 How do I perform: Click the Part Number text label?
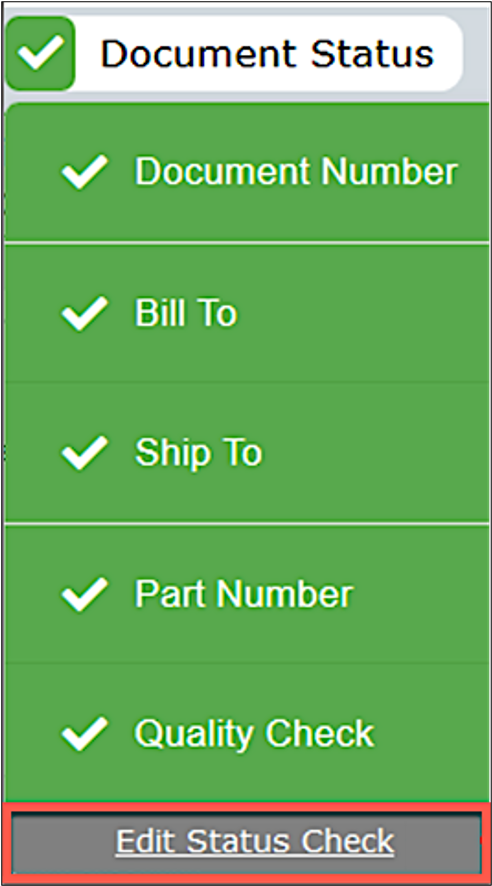[243, 594]
